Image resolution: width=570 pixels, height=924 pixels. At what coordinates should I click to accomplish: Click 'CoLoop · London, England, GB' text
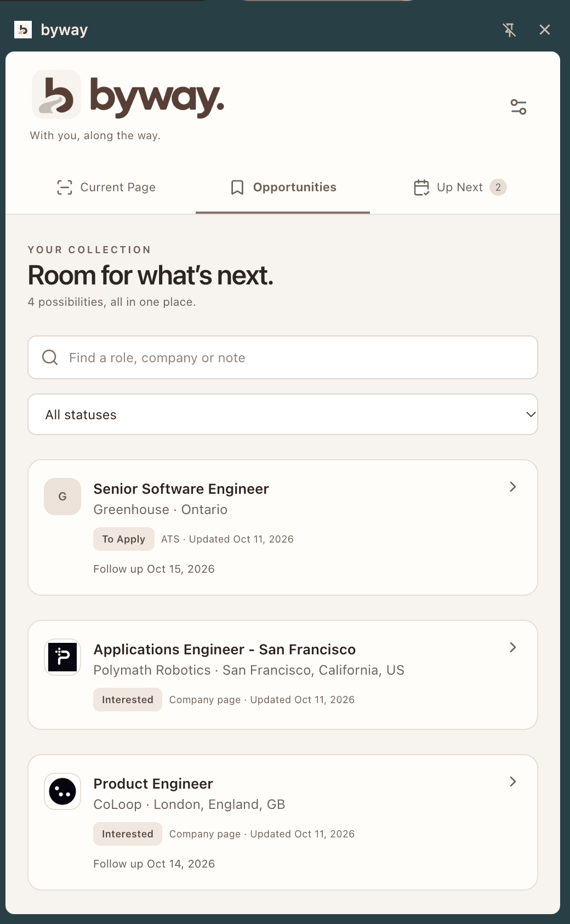pyautogui.click(x=189, y=805)
